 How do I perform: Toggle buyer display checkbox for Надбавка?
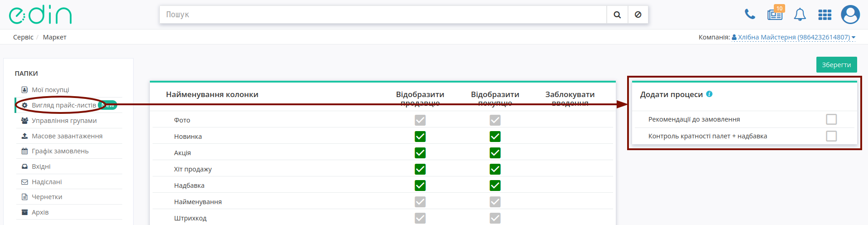[495, 186]
